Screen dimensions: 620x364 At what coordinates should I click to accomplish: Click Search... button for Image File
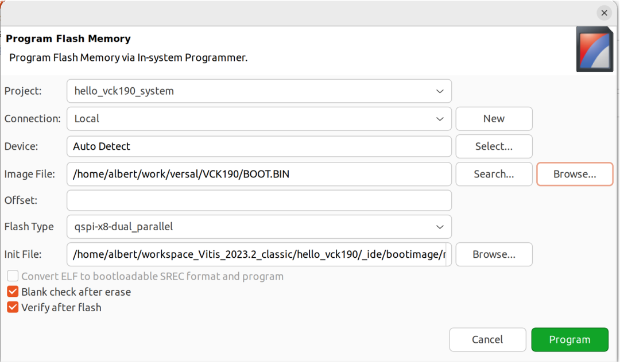point(494,174)
